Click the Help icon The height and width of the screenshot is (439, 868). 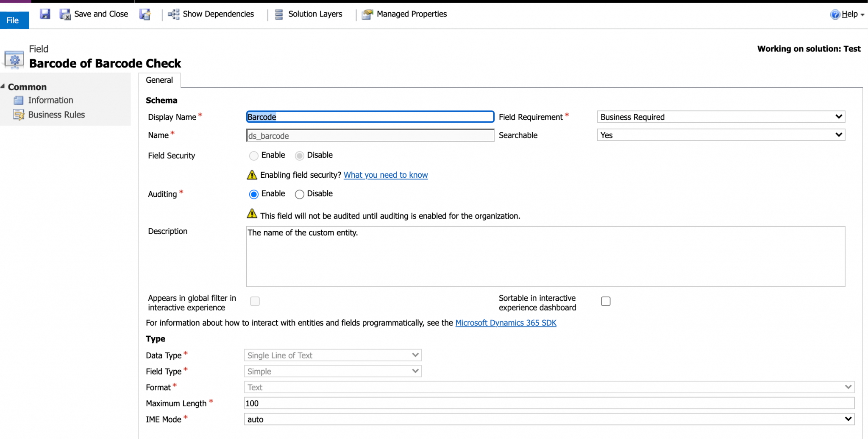[x=835, y=14]
